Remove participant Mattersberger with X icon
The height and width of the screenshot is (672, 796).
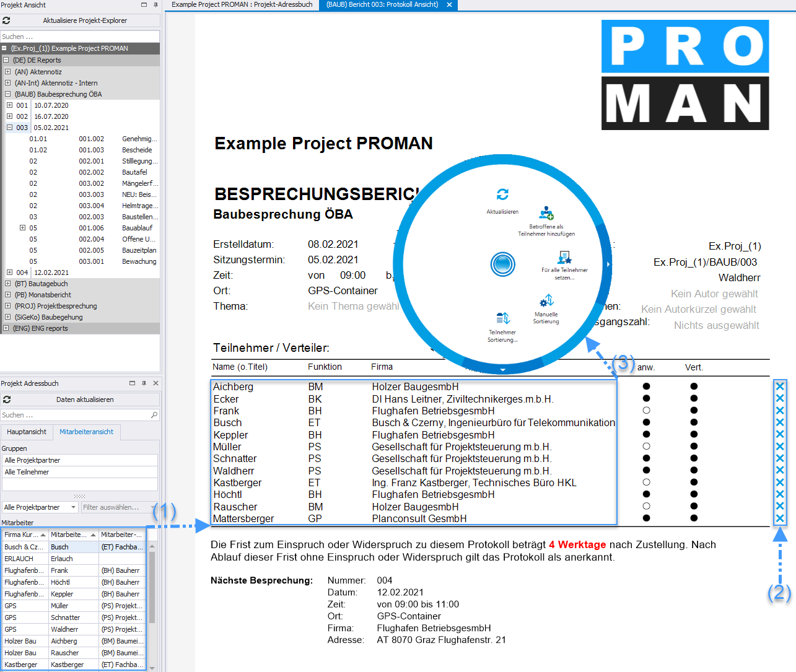pos(780,518)
